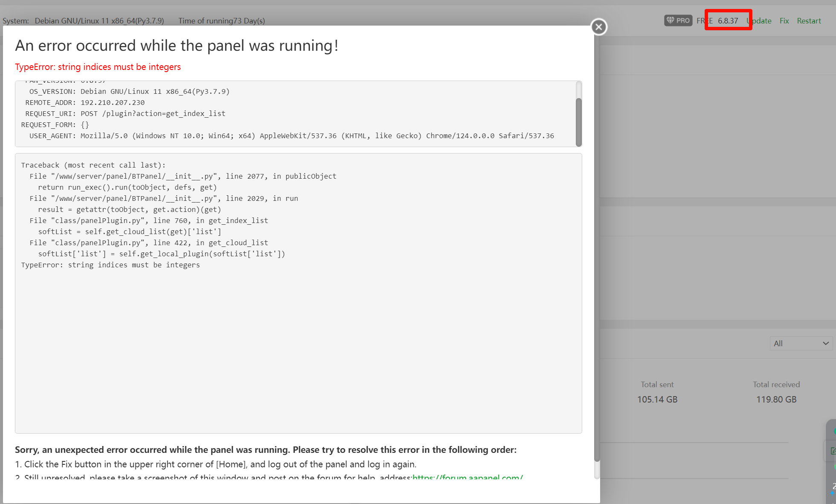Click the Total received value 119.80 GB
The height and width of the screenshot is (504, 836).
pos(776,400)
